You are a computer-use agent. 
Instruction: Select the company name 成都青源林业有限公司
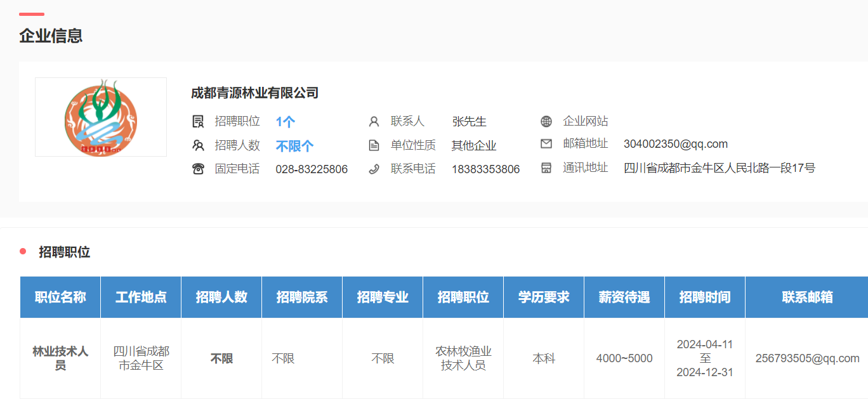pos(254,93)
